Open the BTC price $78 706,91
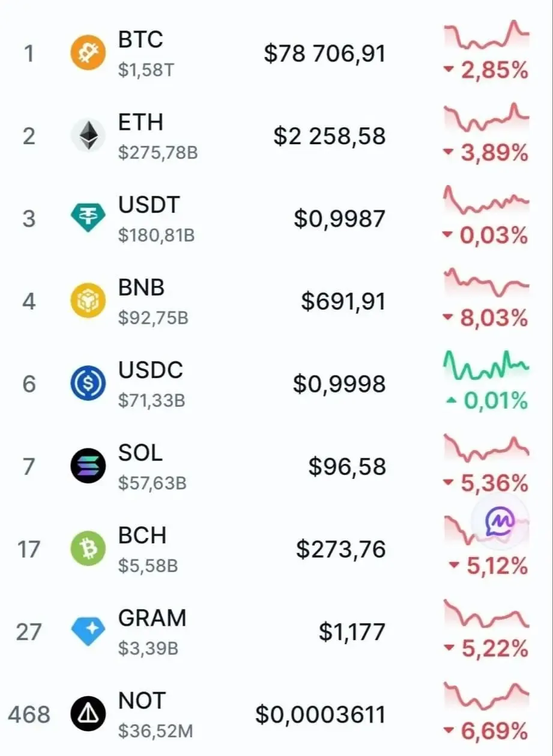 pos(324,53)
